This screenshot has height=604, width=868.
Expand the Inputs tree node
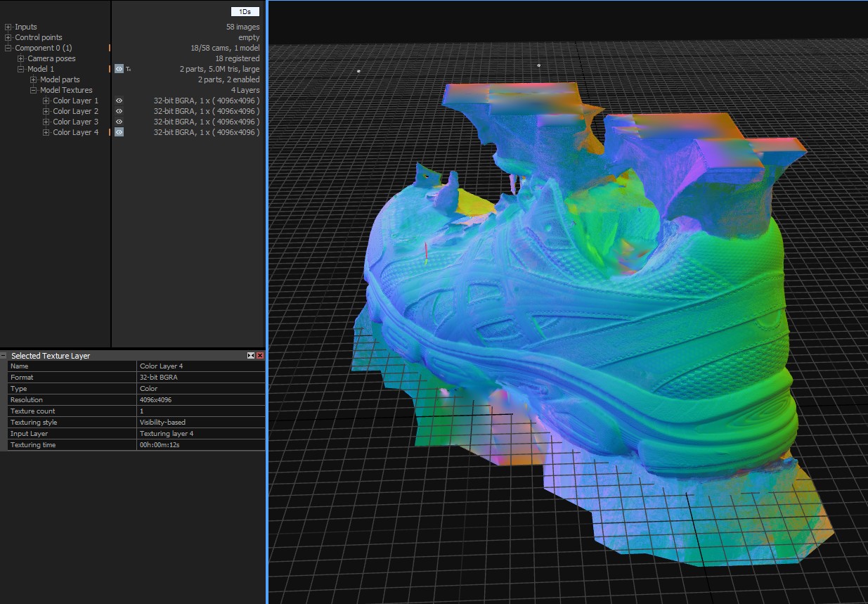point(8,27)
